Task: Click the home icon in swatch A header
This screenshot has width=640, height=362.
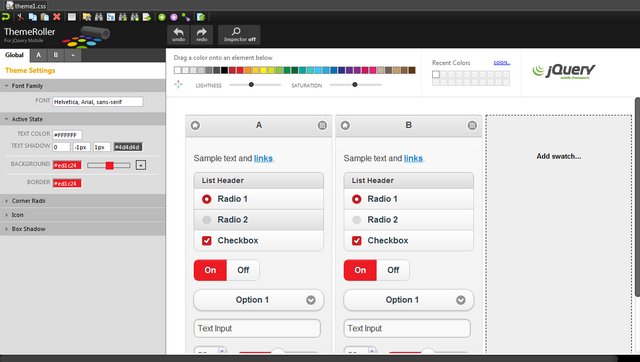Action: coord(195,125)
